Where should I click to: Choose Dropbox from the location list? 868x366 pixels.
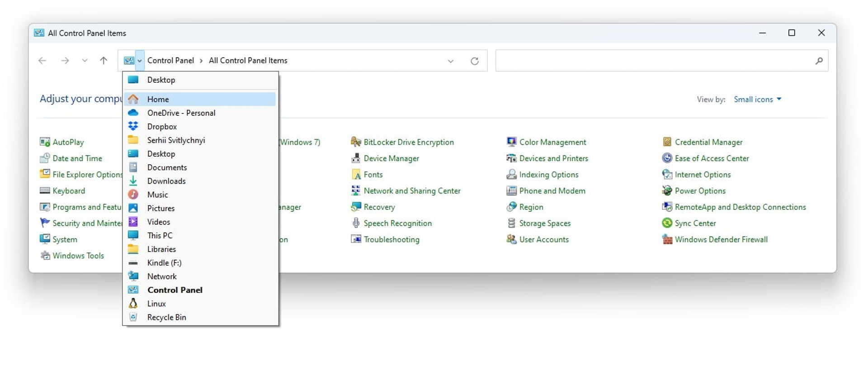pyautogui.click(x=200, y=127)
